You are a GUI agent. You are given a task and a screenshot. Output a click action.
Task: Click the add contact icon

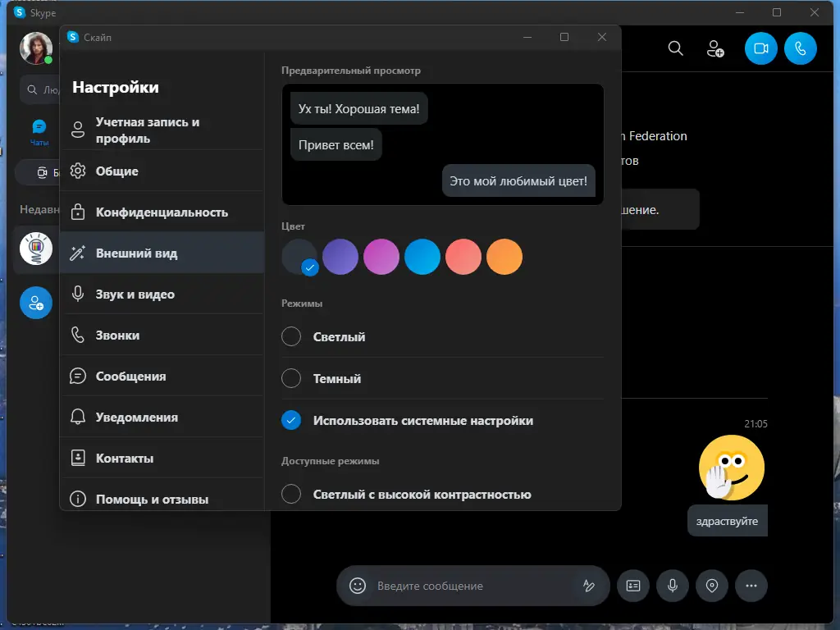tap(714, 48)
